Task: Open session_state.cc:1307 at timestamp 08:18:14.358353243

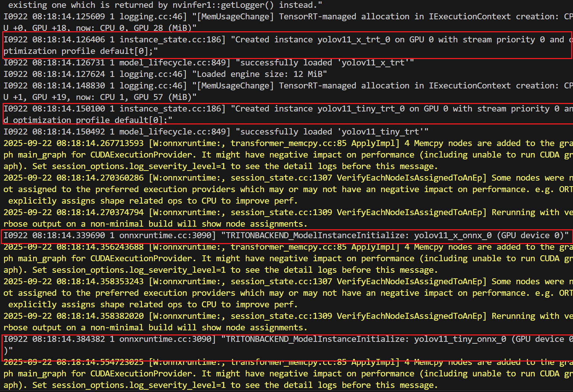Action: pyautogui.click(x=281, y=282)
